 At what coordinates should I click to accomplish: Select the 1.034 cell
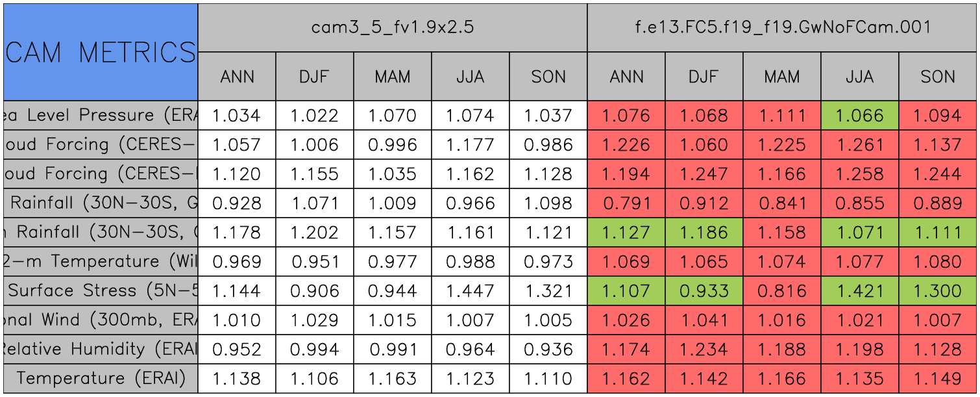pyautogui.click(x=236, y=116)
